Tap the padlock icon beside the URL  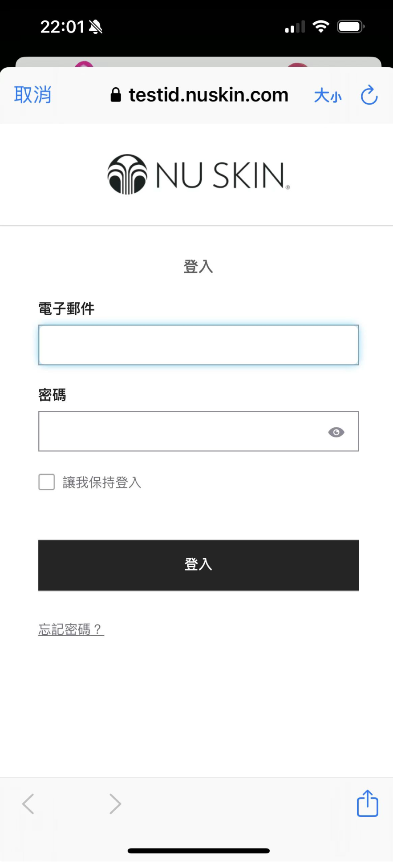coord(116,95)
